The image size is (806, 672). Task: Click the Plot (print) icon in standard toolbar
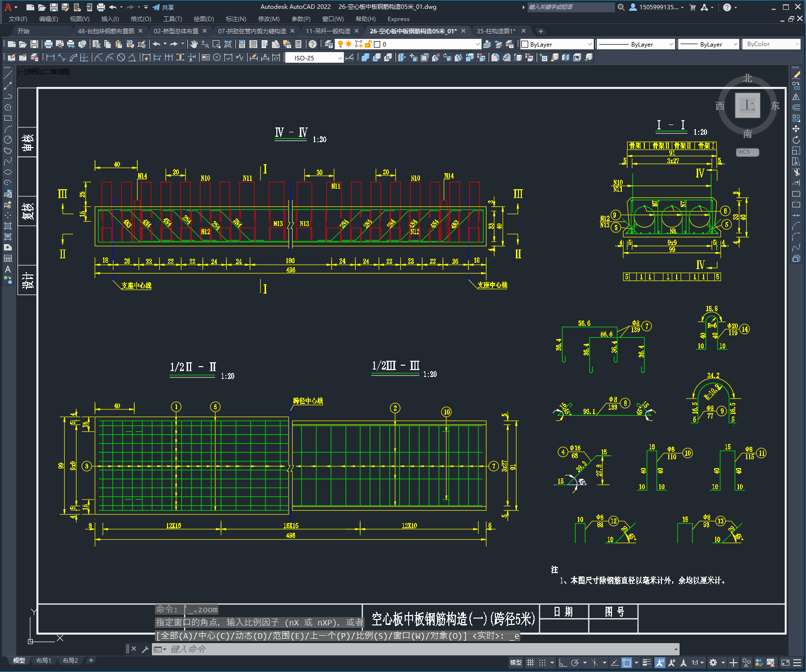49,44
